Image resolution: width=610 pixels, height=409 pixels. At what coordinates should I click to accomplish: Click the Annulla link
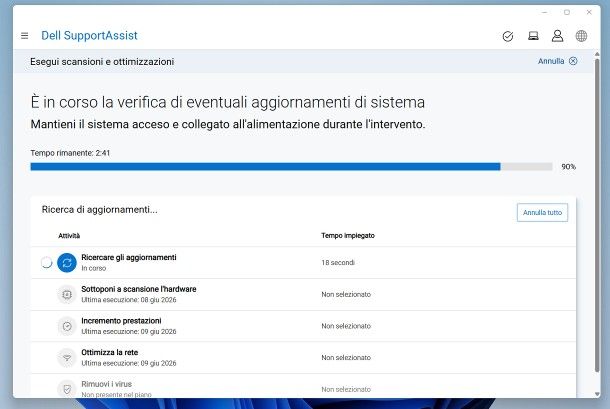[x=551, y=61]
